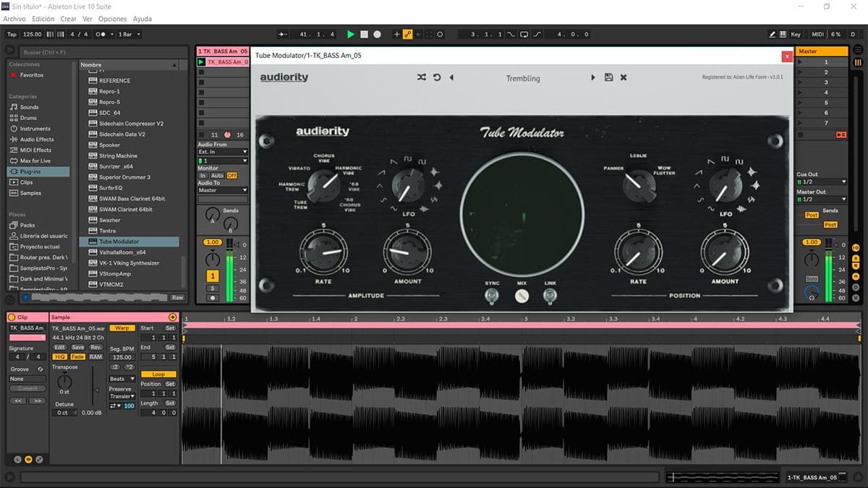This screenshot has height=488, width=868.
Task: Open the metronome settings dropdown arrow
Action: [111, 34]
